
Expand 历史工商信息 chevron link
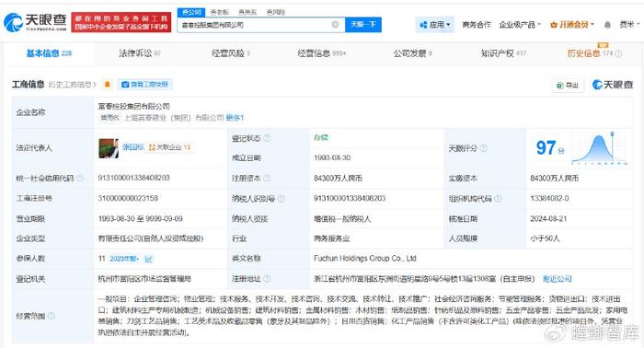[73, 84]
